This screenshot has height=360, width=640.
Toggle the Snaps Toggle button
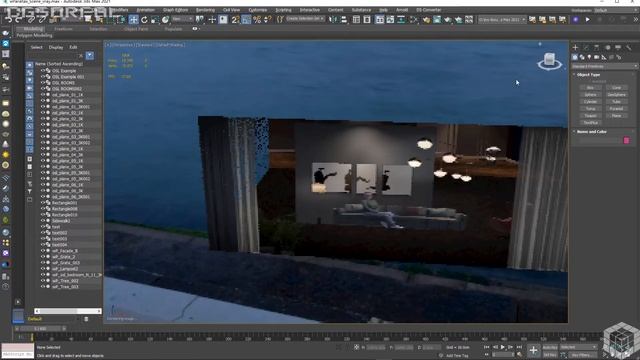coord(236,19)
